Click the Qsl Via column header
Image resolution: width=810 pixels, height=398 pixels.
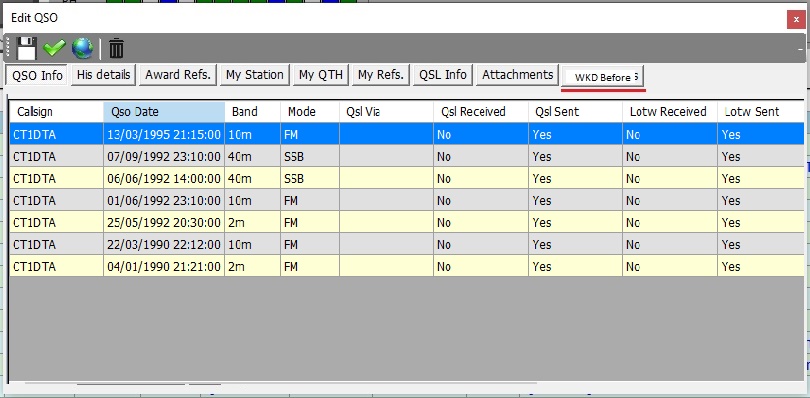point(386,112)
